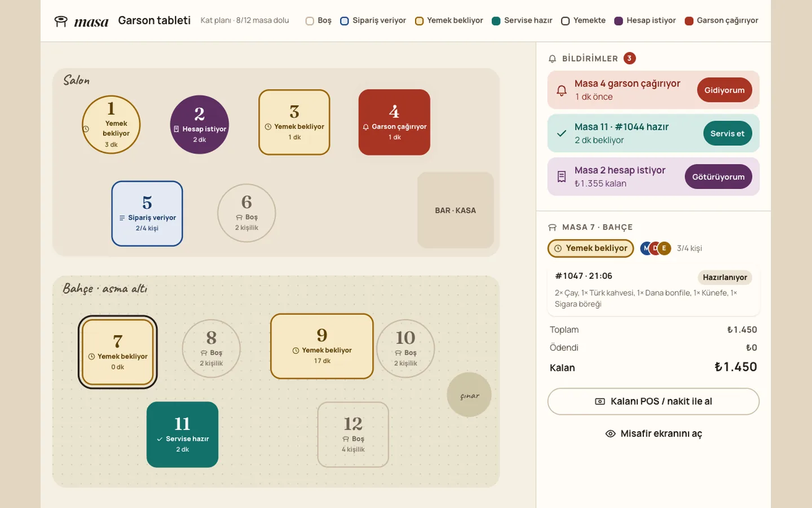The height and width of the screenshot is (508, 812).
Task: Collect remainder with Kalanı POS / nakit ile al
Action: point(654,401)
